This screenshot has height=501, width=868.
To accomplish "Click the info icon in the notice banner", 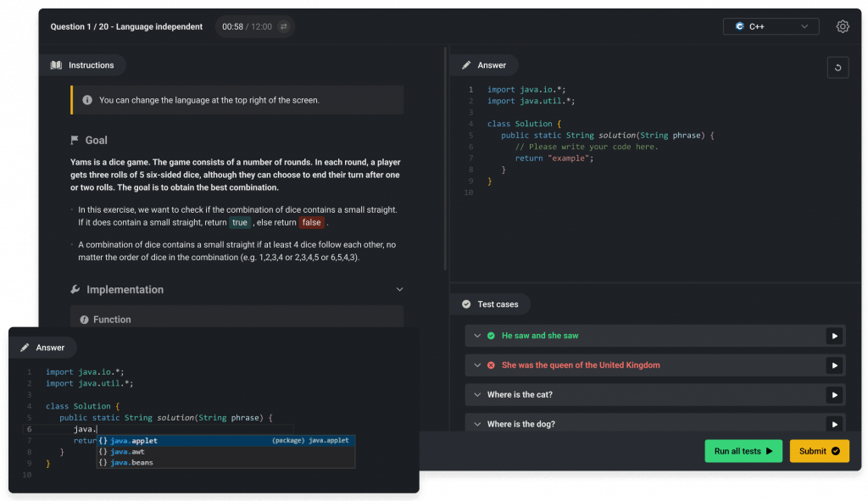I will 87,100.
